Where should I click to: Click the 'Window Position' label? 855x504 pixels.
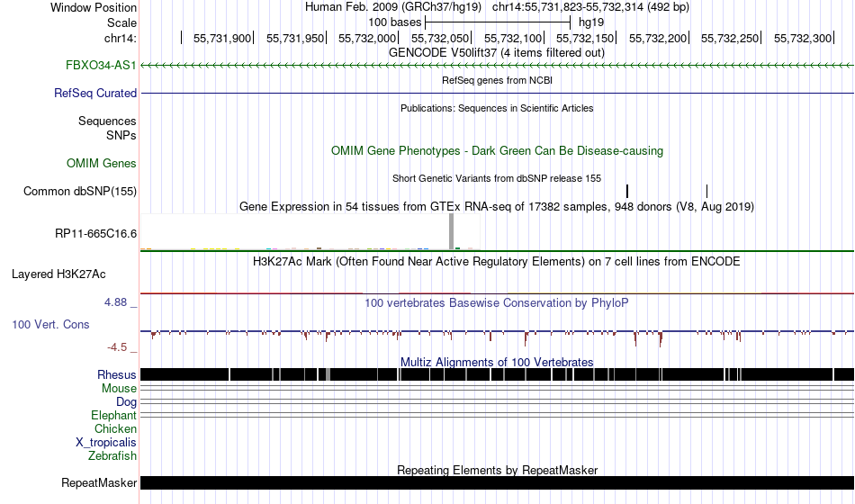(x=94, y=7)
